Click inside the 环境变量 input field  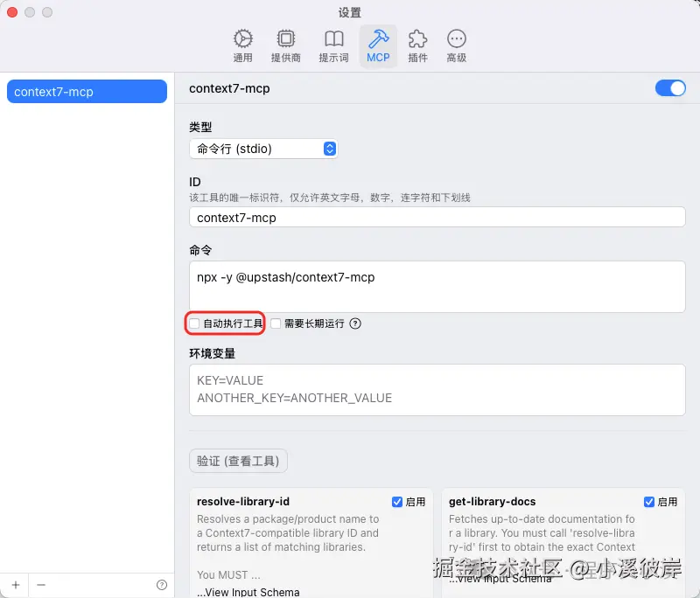(437, 390)
